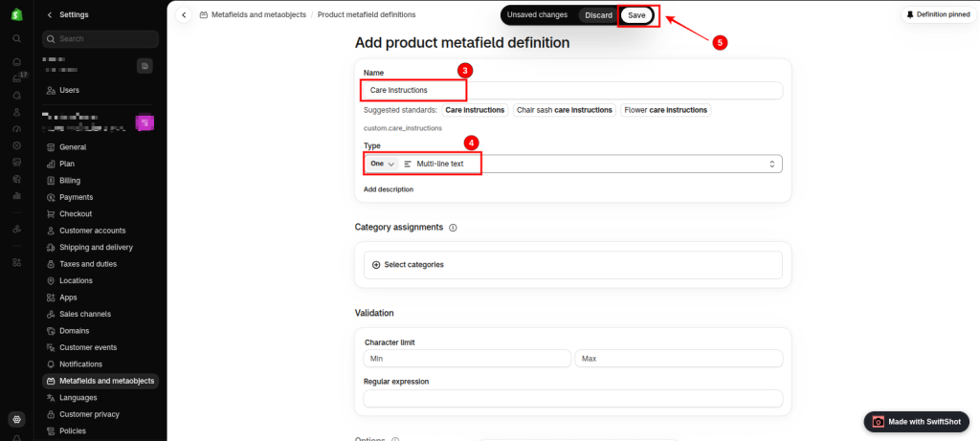
Task: Choose suggested standard 'Care instructions'
Action: tap(475, 110)
